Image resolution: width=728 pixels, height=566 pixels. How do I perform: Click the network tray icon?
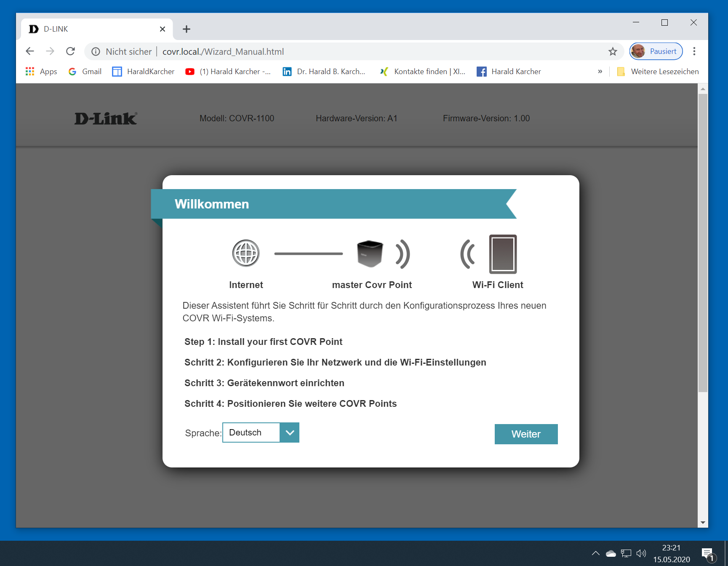click(x=626, y=553)
